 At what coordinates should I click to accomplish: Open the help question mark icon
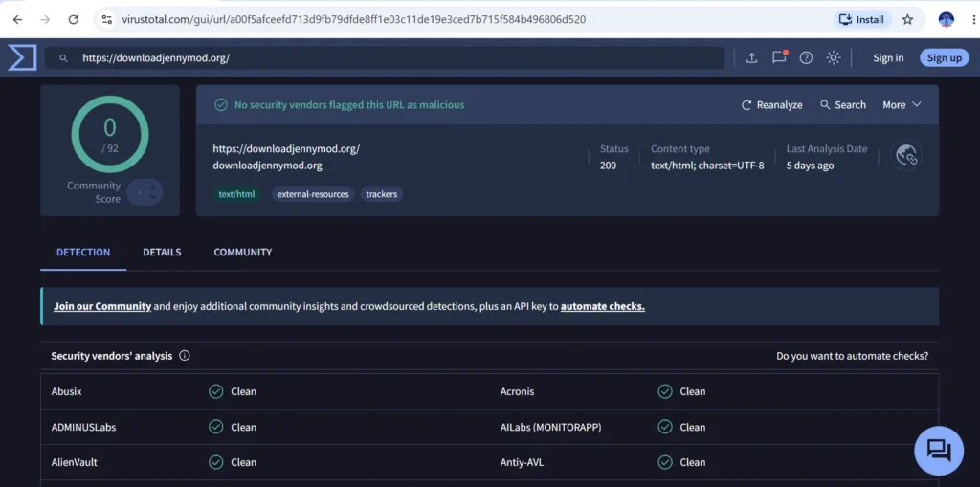point(806,58)
